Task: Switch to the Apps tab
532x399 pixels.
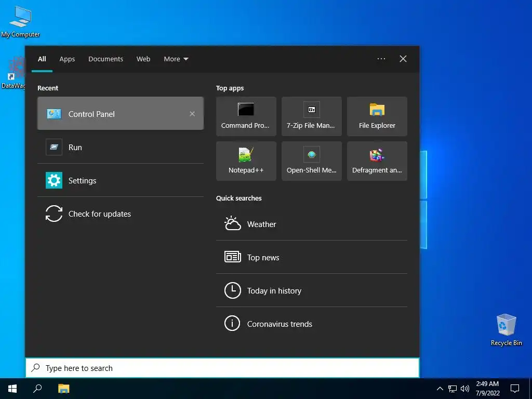Action: click(x=67, y=59)
